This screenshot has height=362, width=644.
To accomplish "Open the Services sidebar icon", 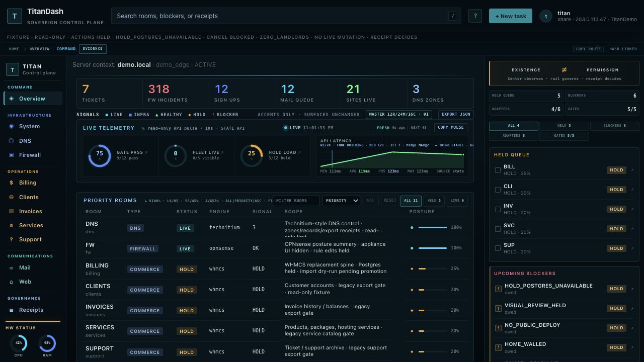I will 12,225.
